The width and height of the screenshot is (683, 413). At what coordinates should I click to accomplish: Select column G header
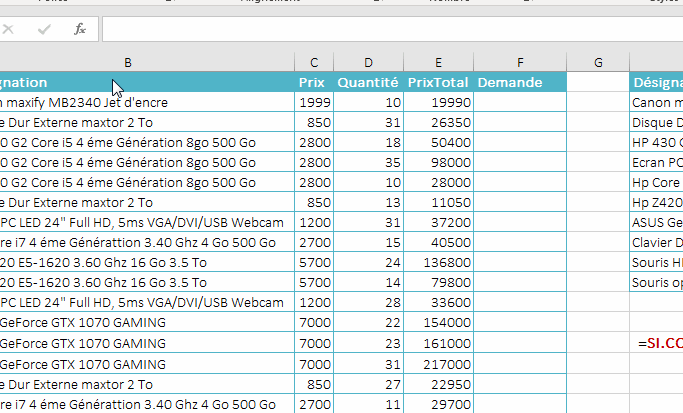598,63
